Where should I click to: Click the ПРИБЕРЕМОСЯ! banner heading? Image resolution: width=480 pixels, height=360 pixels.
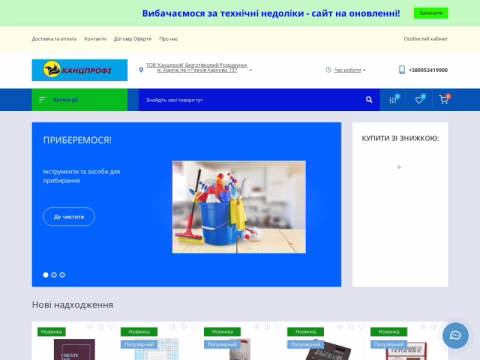[x=77, y=140]
